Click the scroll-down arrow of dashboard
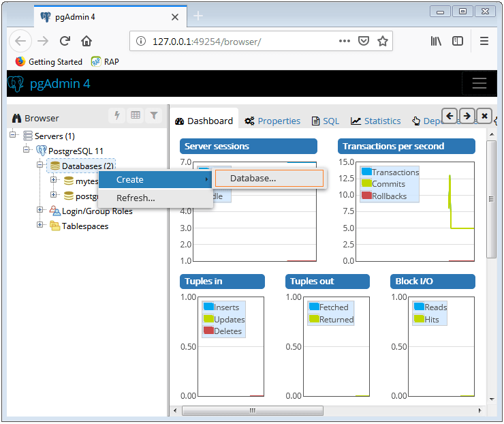The image size is (504, 424). coord(492,399)
